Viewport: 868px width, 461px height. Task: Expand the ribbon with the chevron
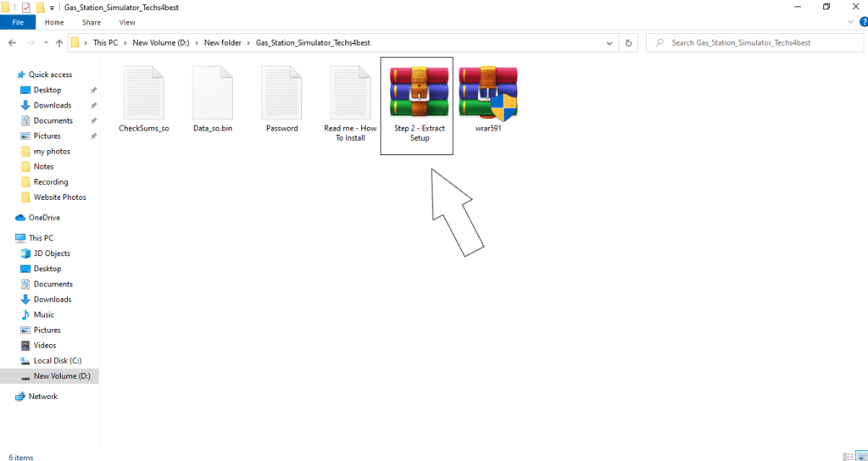point(851,22)
